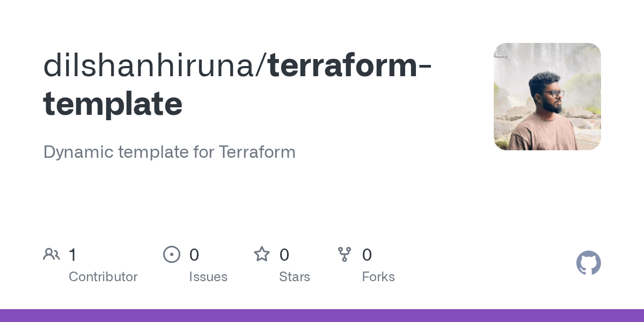This screenshot has height=322, width=644.
Task: Click the GitHub Octocat logo
Action: pos(588,263)
